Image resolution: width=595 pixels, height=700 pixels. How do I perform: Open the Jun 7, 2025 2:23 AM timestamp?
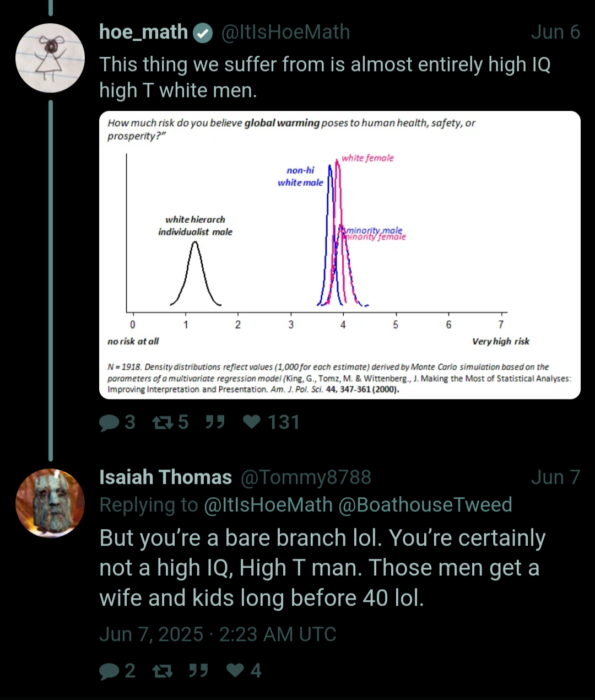[218, 634]
